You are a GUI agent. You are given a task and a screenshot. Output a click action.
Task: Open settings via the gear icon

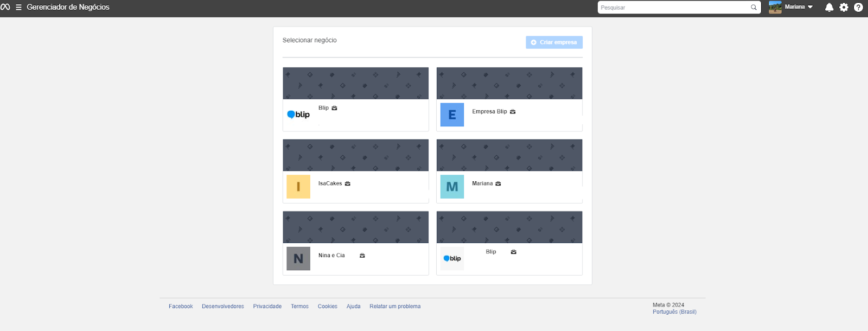pyautogui.click(x=844, y=8)
